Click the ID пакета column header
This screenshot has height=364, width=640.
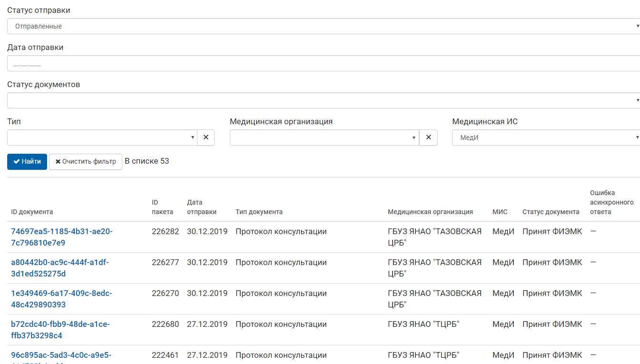coord(163,207)
